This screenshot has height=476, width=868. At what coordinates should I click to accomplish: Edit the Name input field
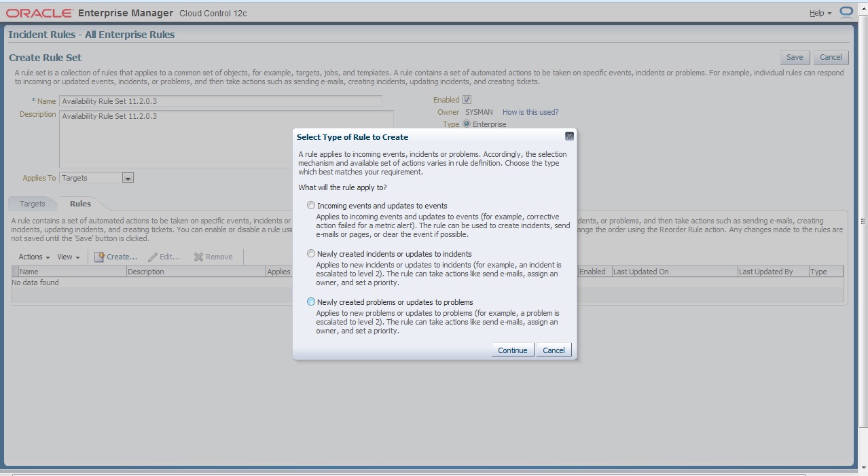(220, 101)
